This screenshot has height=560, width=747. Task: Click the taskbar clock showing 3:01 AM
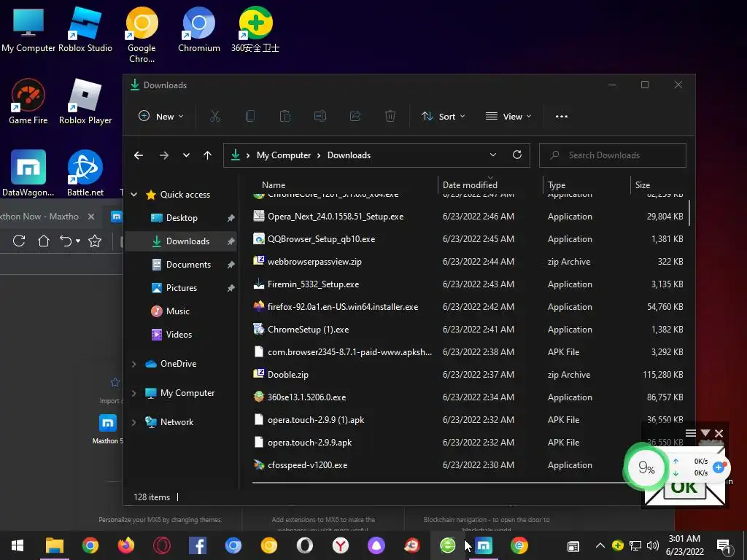(x=684, y=545)
